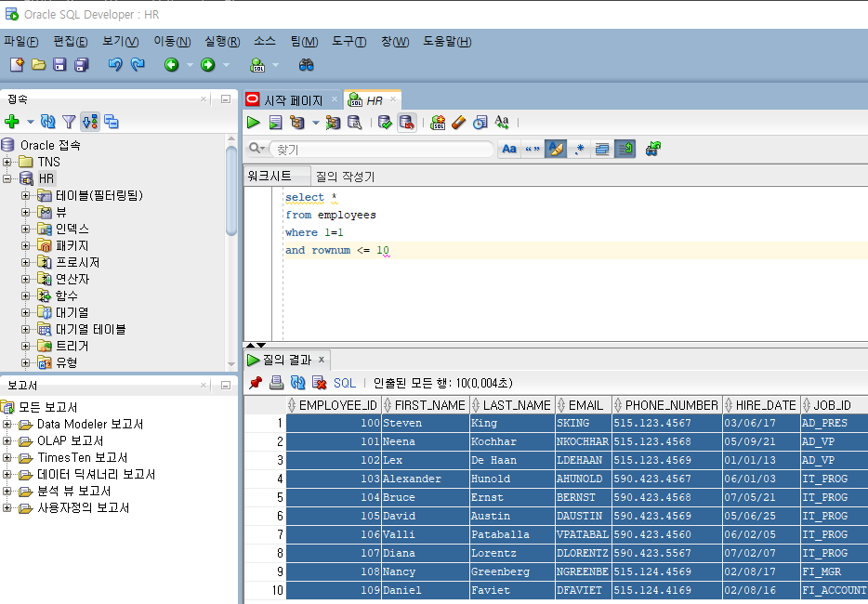
Task: Click the print icon in query result
Action: (x=276, y=383)
